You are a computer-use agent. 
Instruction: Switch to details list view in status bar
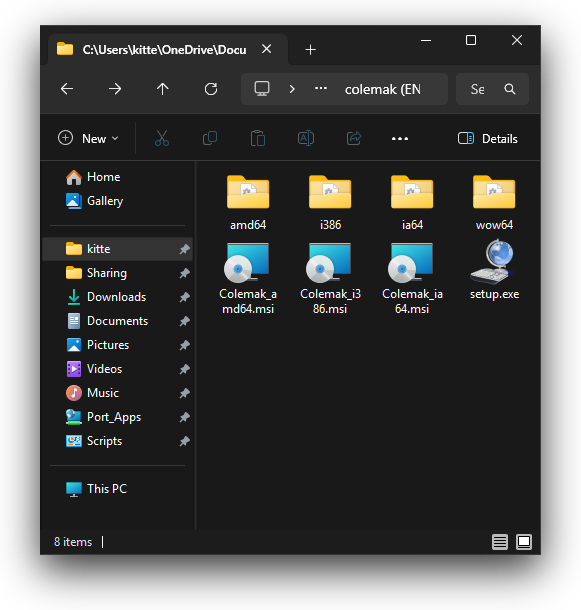coord(500,542)
